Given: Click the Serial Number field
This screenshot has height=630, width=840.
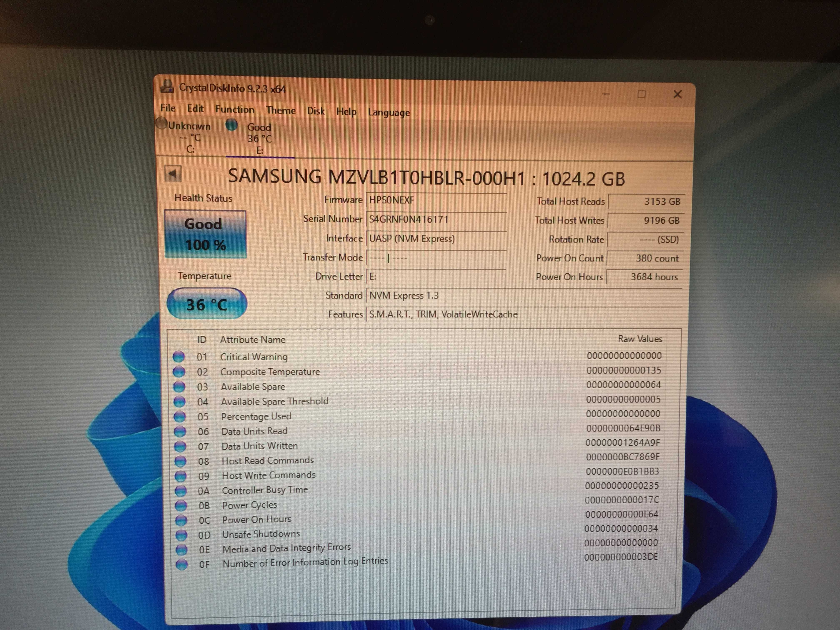Looking at the screenshot, I should coord(436,220).
